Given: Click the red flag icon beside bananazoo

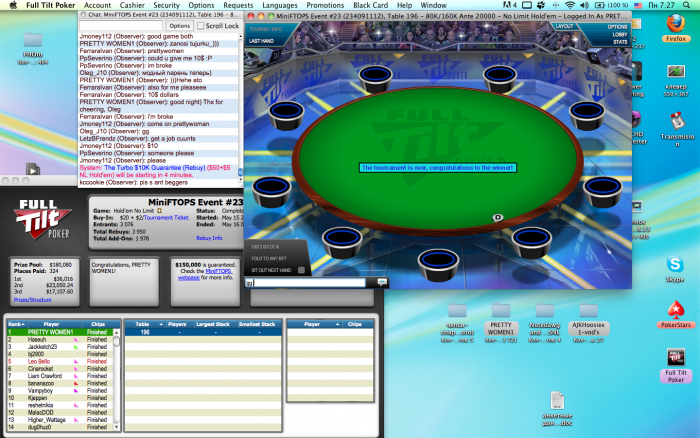Looking at the screenshot, I should pos(76,384).
